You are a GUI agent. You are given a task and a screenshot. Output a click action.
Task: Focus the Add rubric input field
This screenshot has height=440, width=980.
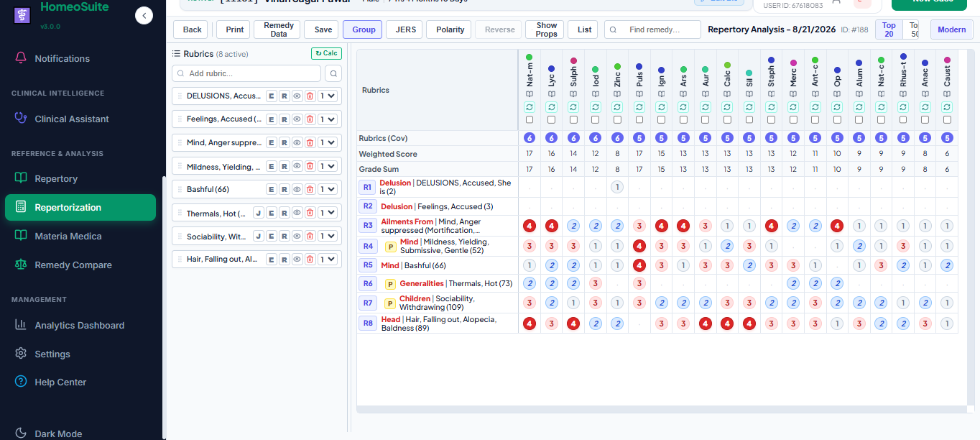(246, 73)
